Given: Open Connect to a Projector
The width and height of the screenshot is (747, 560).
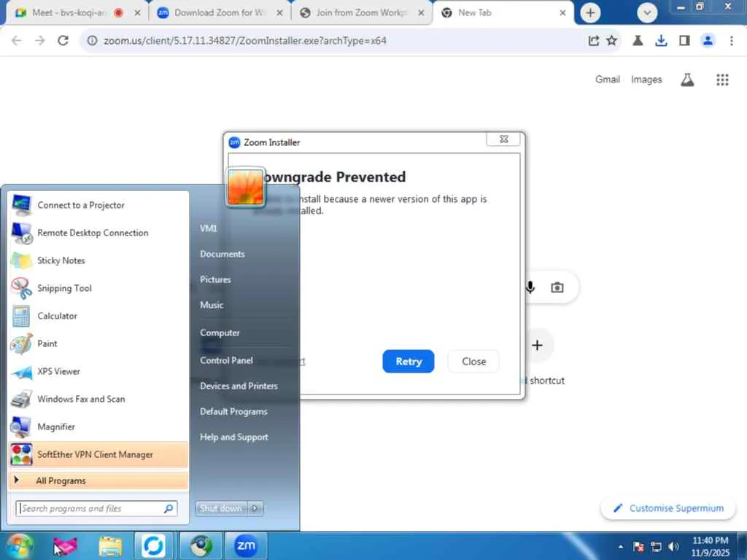Looking at the screenshot, I should (98, 205).
